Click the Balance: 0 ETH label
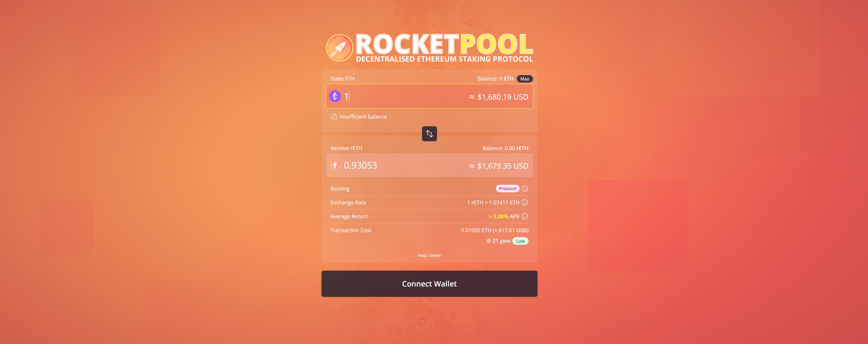Image resolution: width=868 pixels, height=344 pixels. (495, 79)
